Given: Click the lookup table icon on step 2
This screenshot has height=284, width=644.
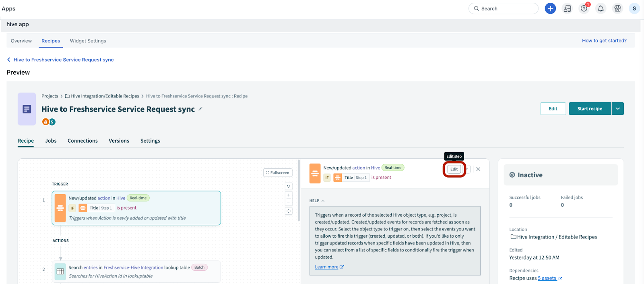Looking at the screenshot, I should click(x=60, y=272).
